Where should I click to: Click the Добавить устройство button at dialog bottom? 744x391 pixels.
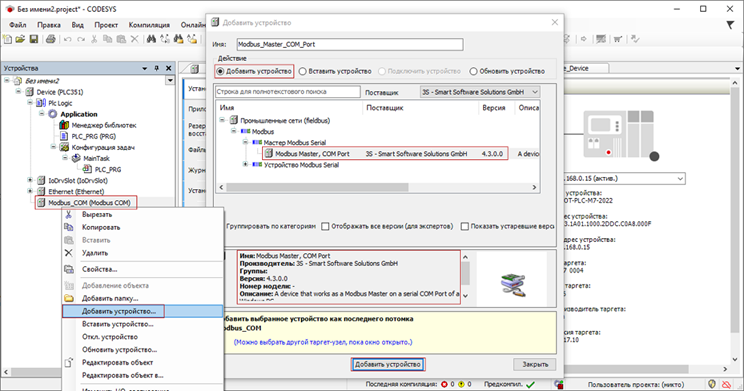pyautogui.click(x=388, y=364)
